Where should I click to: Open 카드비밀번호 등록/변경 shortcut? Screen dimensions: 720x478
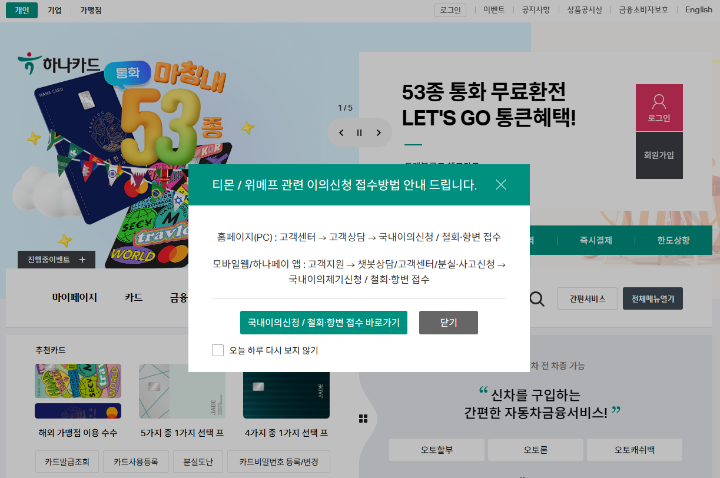point(278,461)
